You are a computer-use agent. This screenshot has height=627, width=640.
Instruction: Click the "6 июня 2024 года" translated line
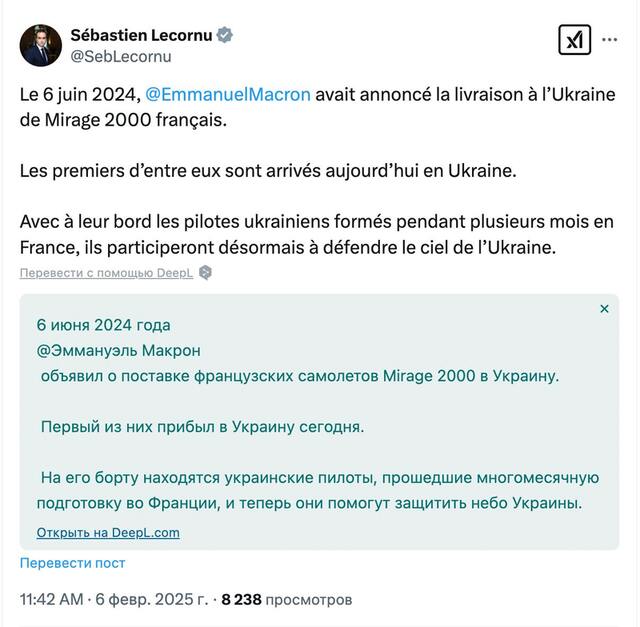[103, 325]
